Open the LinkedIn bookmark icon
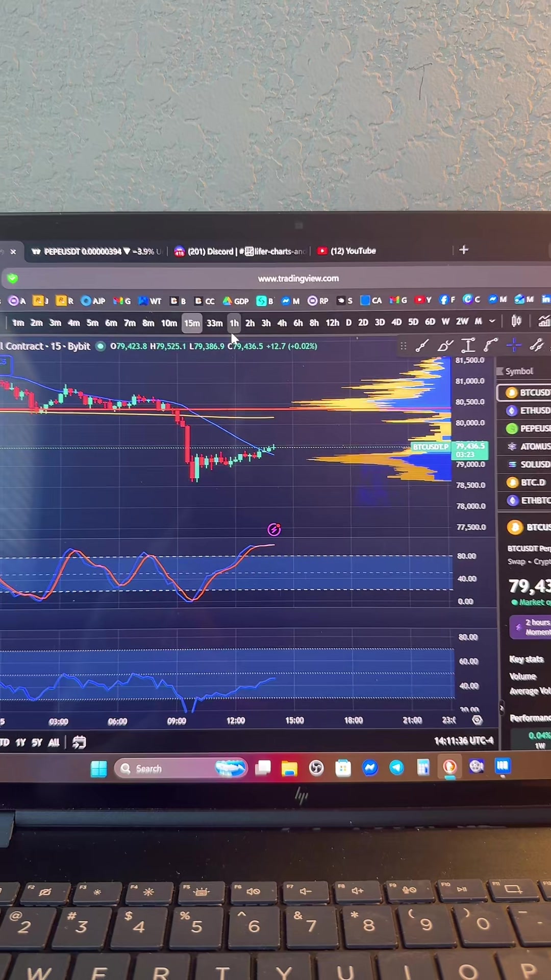The height and width of the screenshot is (980, 551). pos(546,299)
